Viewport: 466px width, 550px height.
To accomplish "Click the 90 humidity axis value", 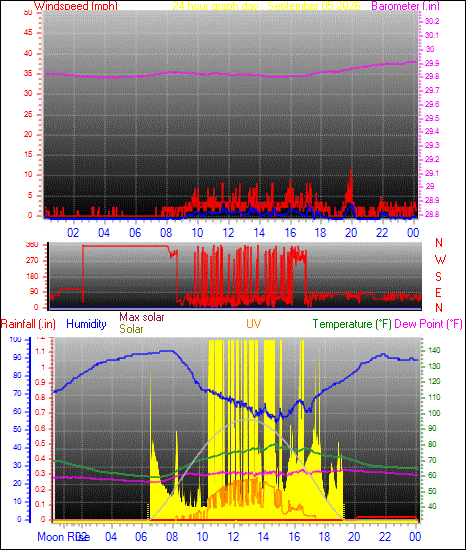I will pyautogui.click(x=17, y=357).
